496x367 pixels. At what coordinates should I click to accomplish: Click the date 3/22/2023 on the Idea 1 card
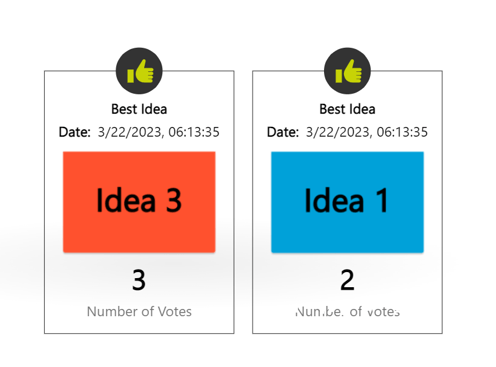coord(339,132)
